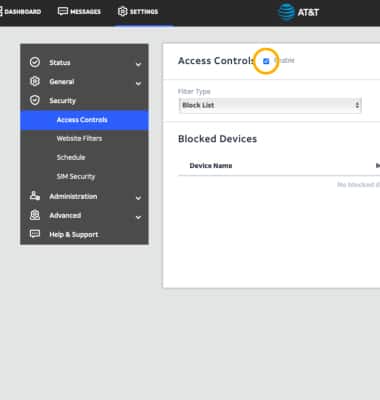Open the Settings tab
Viewport: 380px width, 400px height.
[138, 12]
